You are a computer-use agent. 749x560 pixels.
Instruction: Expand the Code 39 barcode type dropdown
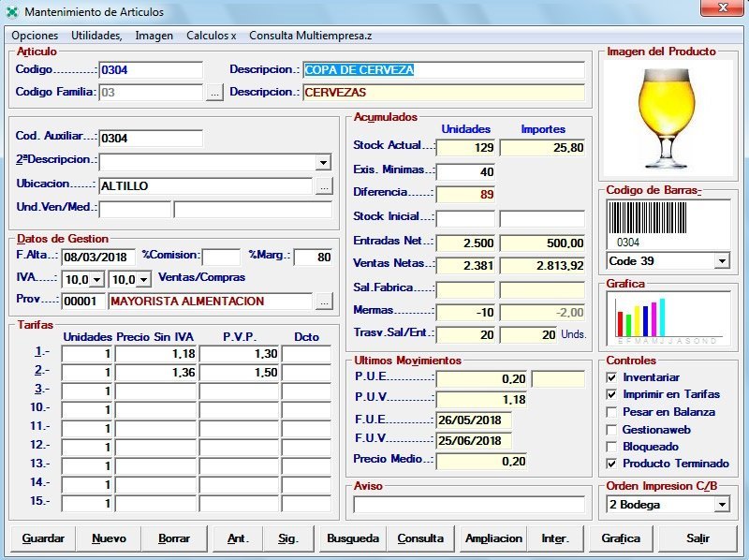pyautogui.click(x=721, y=260)
